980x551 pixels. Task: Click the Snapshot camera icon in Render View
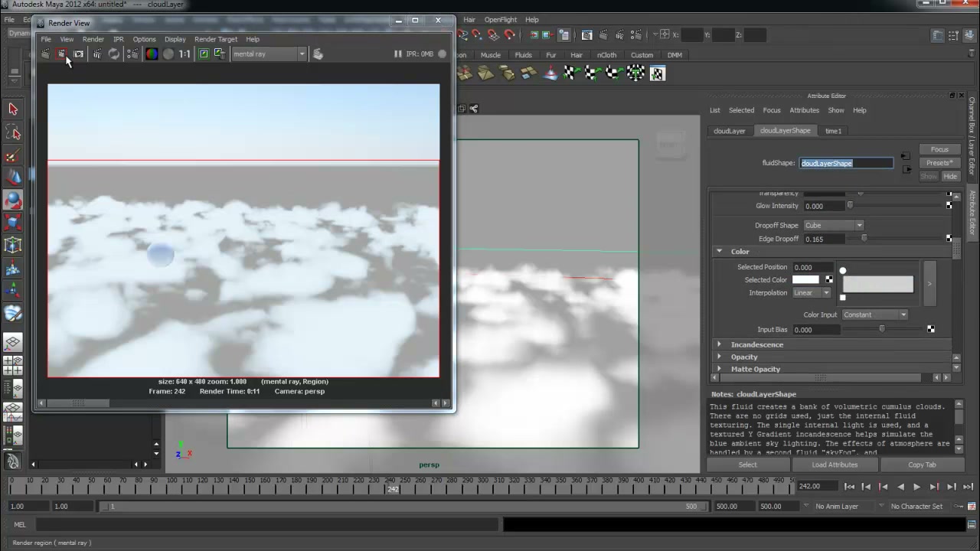(x=79, y=54)
